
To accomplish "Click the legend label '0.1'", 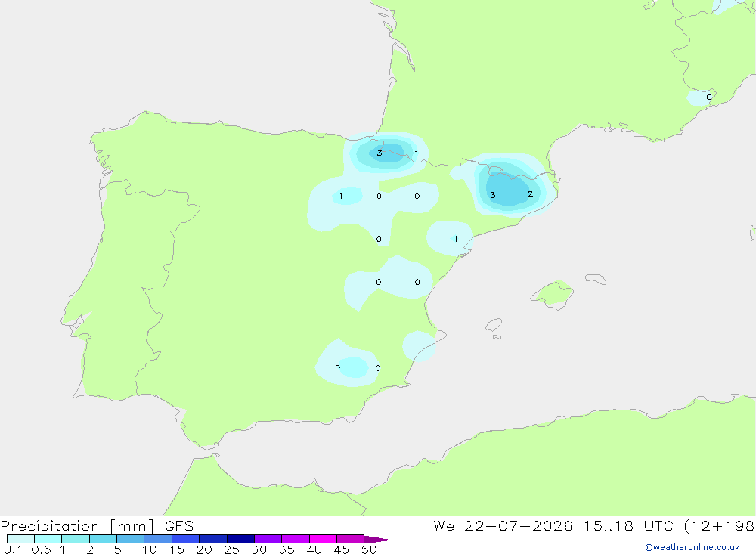I will pyautogui.click(x=13, y=549).
